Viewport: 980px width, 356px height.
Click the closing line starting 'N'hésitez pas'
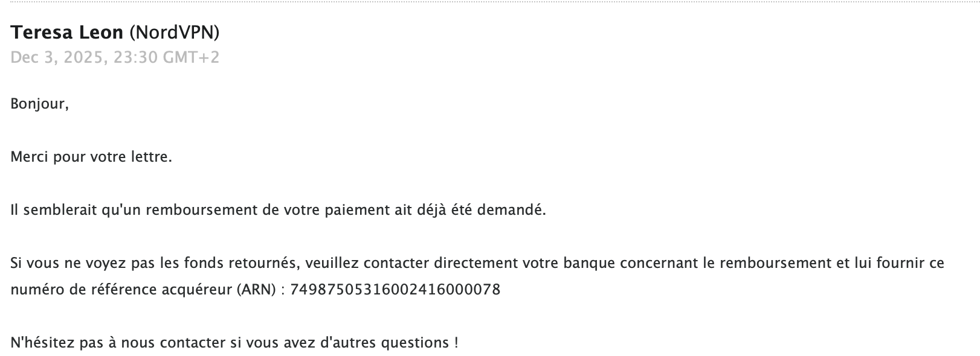234,343
